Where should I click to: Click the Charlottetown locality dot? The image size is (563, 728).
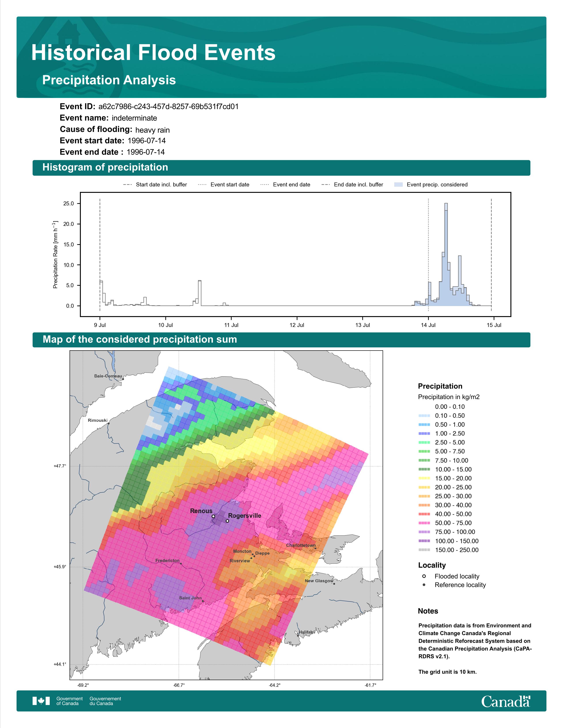coord(315,549)
